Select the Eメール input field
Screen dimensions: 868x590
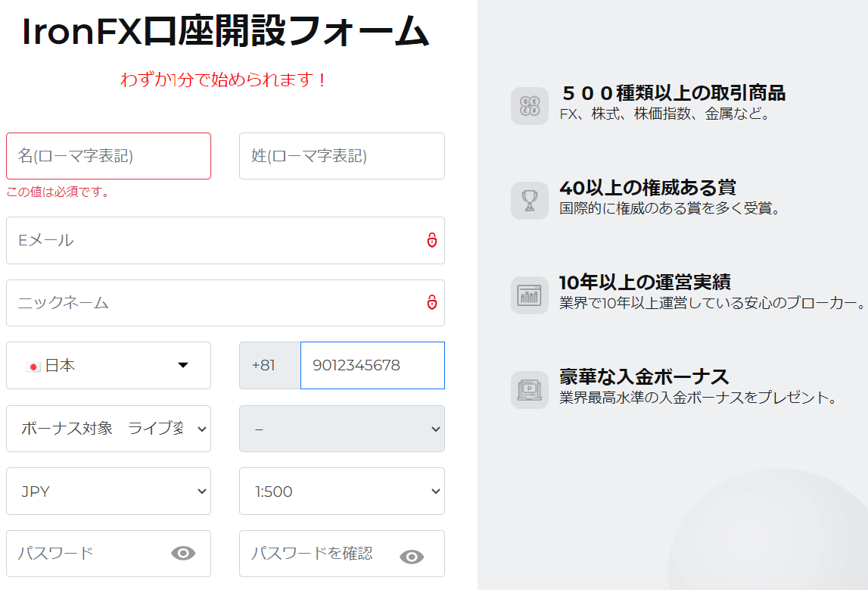(x=212, y=241)
